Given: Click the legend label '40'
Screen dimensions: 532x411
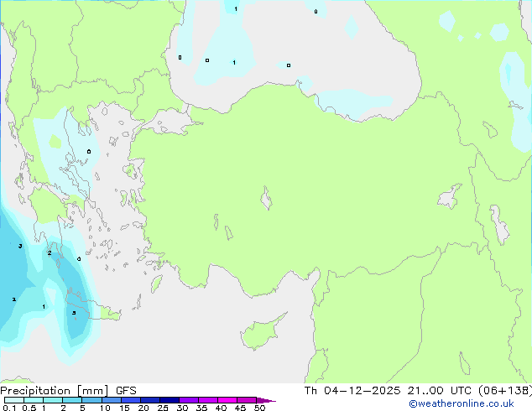Looking at the screenshot, I should 221,408.
